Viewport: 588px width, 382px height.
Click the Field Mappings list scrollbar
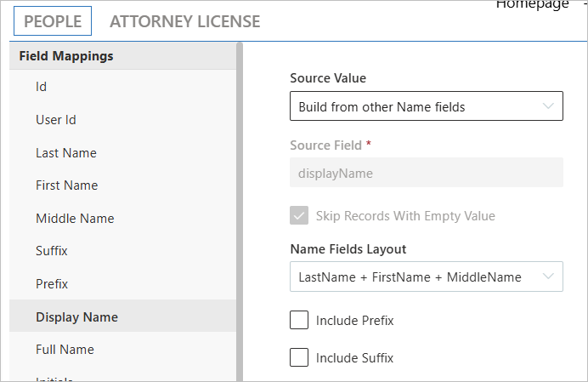(240, 212)
